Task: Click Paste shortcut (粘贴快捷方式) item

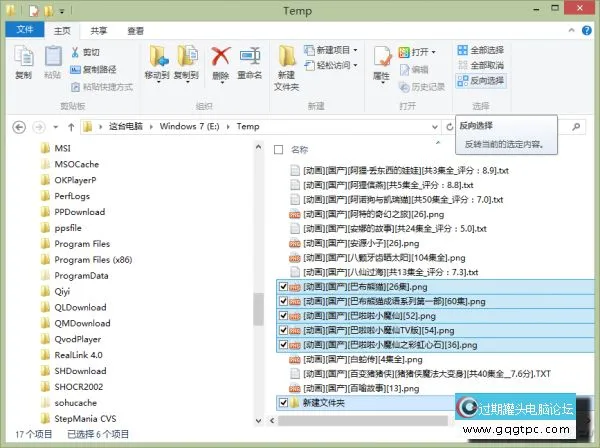Action: pyautogui.click(x=102, y=87)
